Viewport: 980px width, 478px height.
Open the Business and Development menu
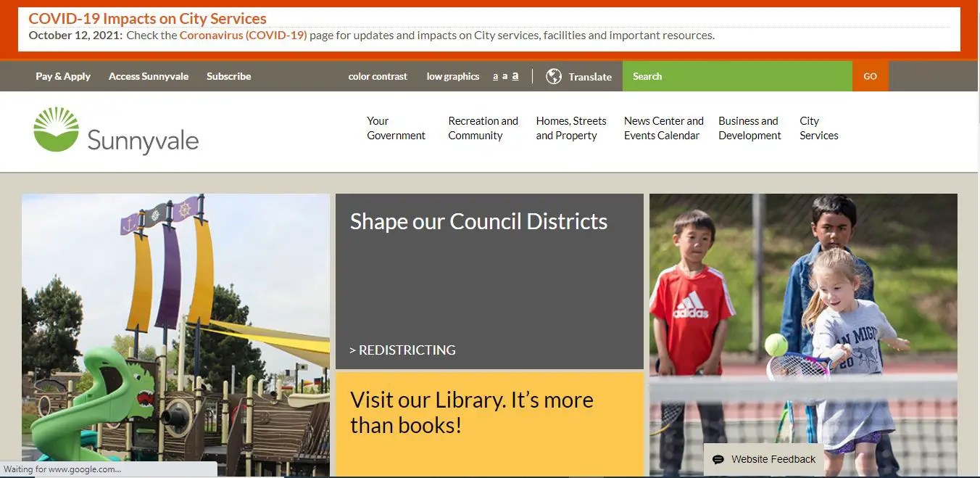749,128
